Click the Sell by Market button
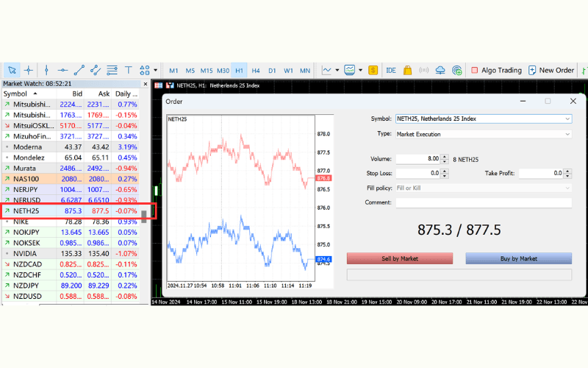 (400, 259)
